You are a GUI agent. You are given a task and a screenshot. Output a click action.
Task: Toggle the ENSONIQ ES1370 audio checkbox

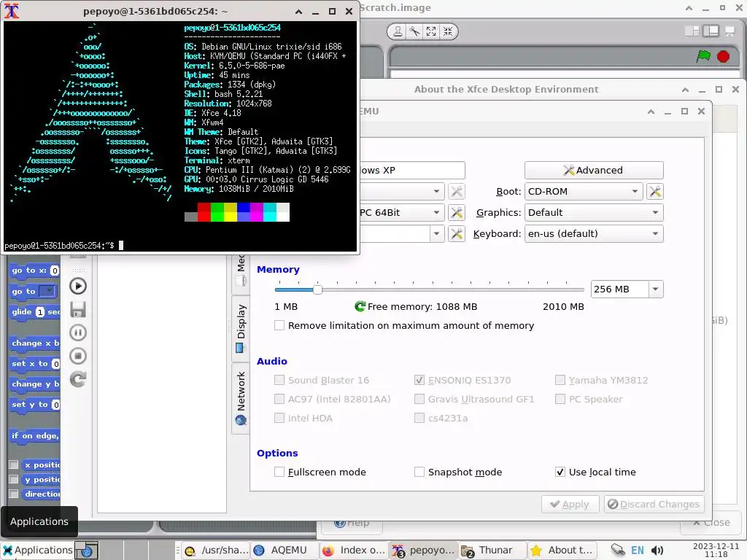click(x=419, y=380)
